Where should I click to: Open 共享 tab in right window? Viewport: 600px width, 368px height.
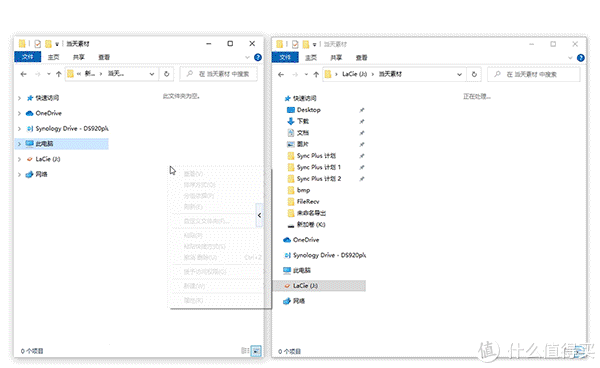coord(336,57)
